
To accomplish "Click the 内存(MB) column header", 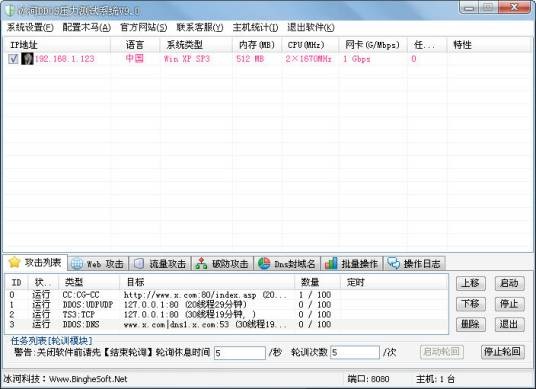I will point(257,45).
